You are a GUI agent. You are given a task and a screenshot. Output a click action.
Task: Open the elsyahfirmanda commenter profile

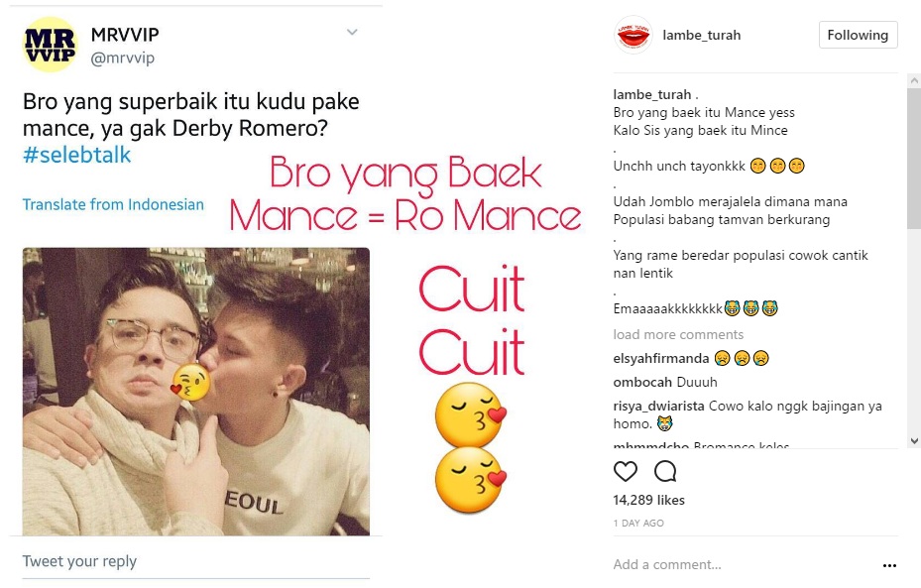click(661, 358)
